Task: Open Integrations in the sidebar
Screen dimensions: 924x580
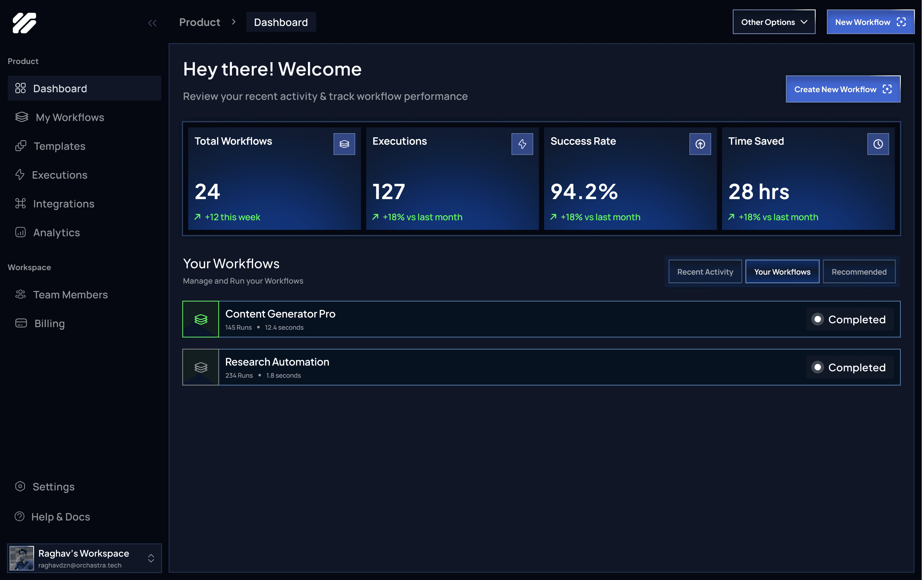Action: [63, 204]
